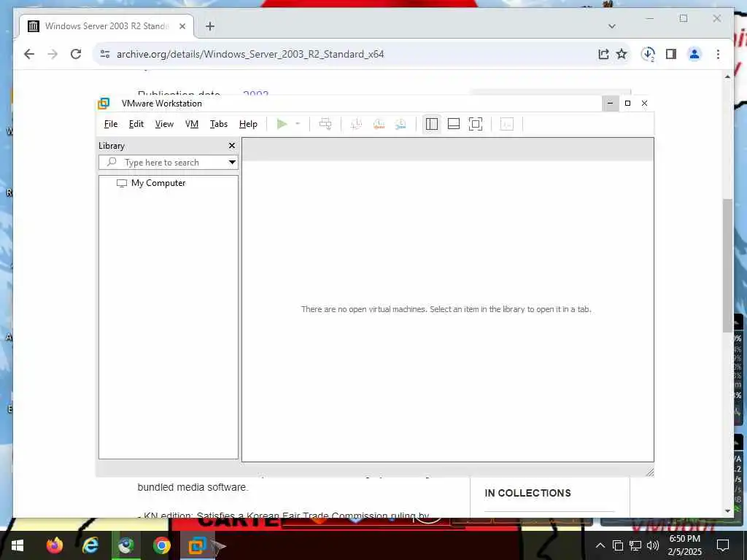Launch Firefox from the taskbar
Viewport: 747px width, 560px height.
click(x=55, y=545)
